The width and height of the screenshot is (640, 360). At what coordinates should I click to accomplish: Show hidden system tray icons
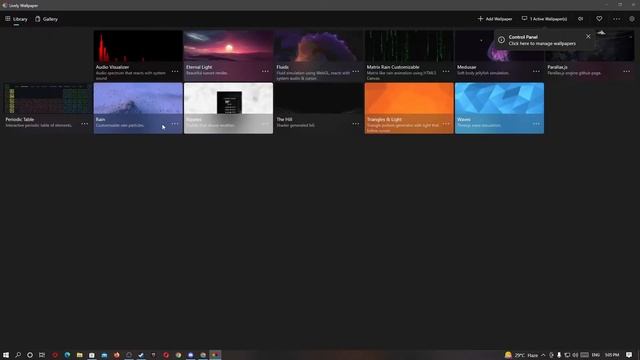coord(543,355)
